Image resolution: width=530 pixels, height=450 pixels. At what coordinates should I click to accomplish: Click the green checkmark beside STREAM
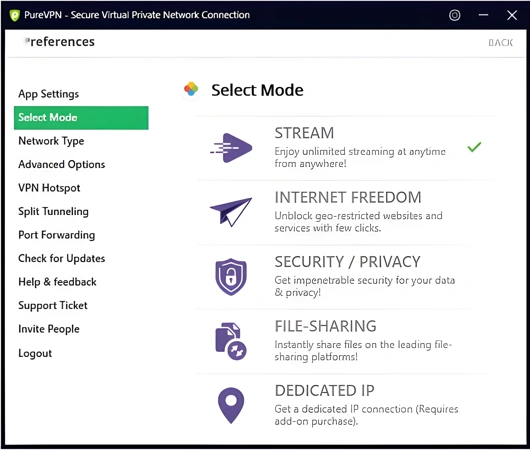coord(474,147)
